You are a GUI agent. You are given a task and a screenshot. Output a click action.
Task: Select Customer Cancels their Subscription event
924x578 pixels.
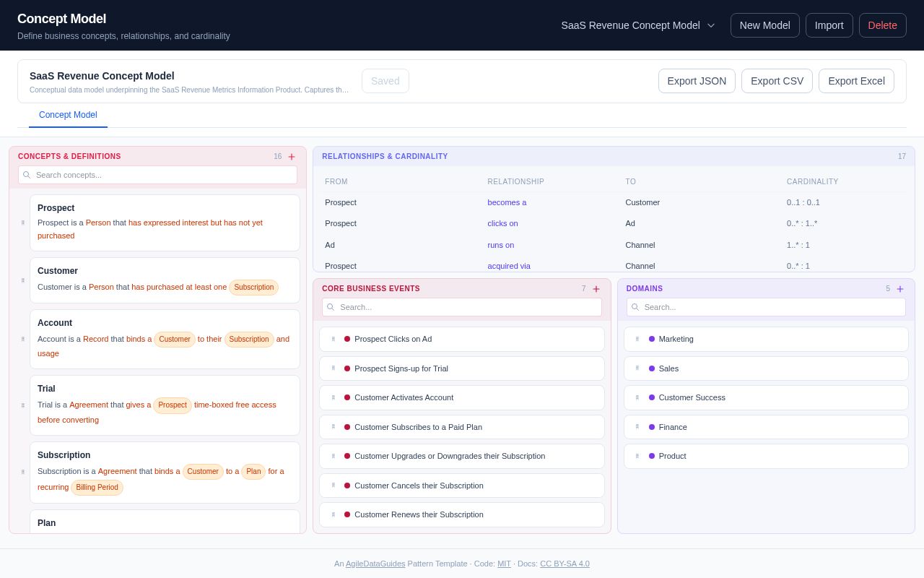pyautogui.click(x=462, y=486)
